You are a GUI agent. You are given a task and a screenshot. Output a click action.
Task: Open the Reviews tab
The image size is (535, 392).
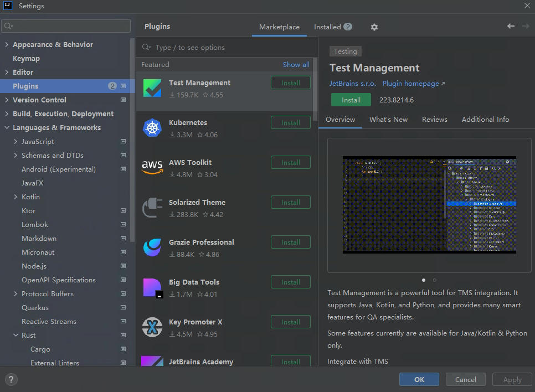(434, 120)
